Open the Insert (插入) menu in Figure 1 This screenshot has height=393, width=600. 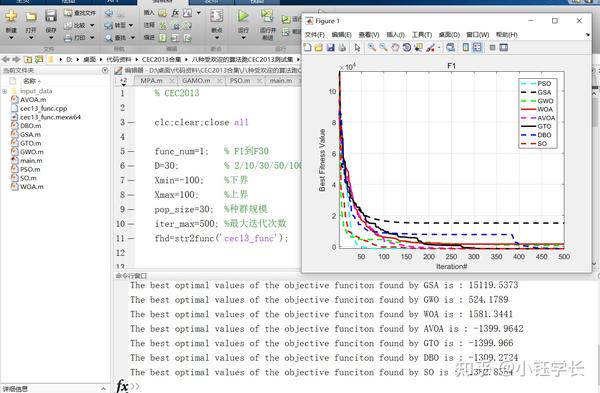click(x=395, y=35)
